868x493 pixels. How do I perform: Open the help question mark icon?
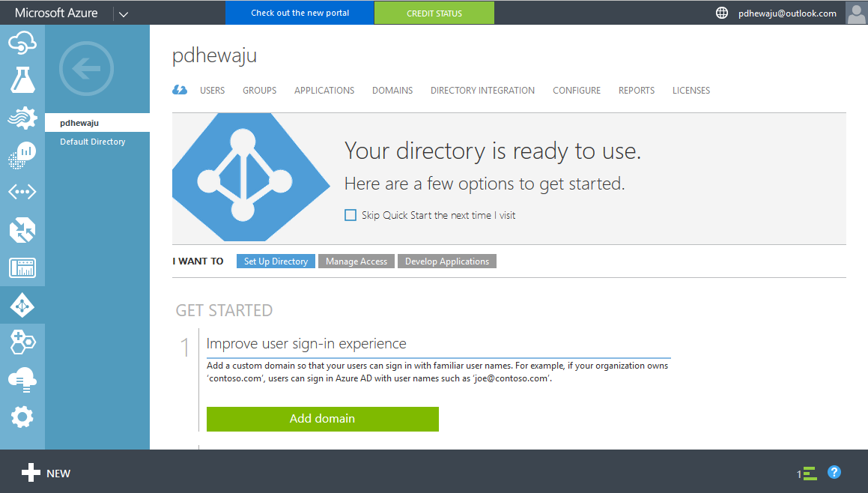[x=834, y=472]
